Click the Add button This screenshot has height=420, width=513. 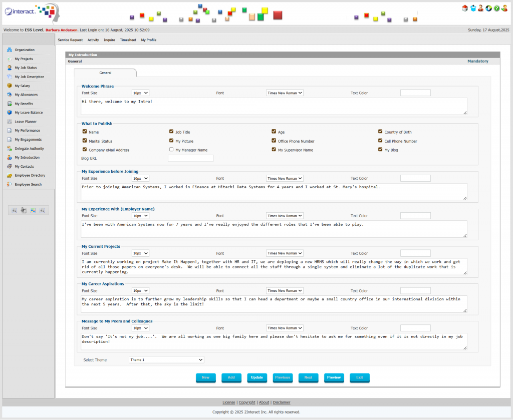231,377
